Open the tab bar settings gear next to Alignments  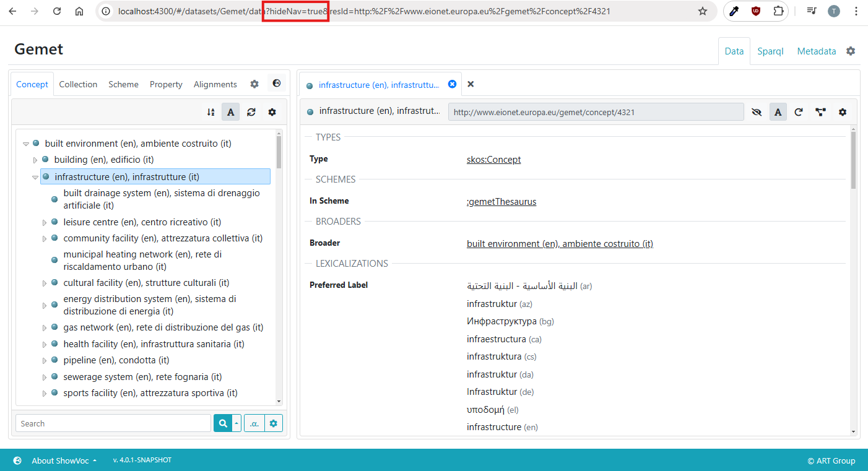point(254,84)
